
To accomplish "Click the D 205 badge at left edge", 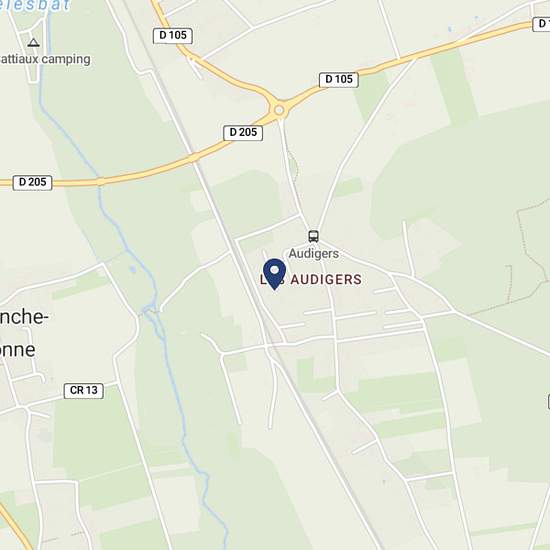I will pos(32,182).
